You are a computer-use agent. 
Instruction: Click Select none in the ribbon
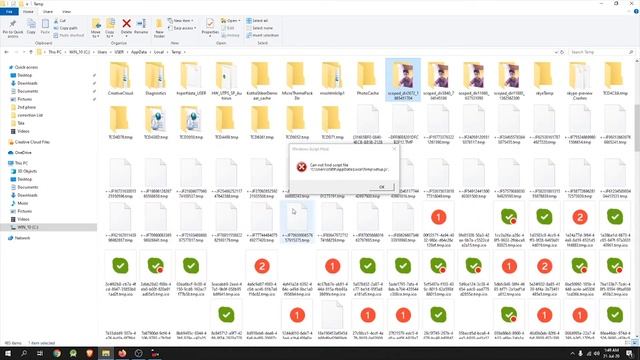click(x=259, y=28)
